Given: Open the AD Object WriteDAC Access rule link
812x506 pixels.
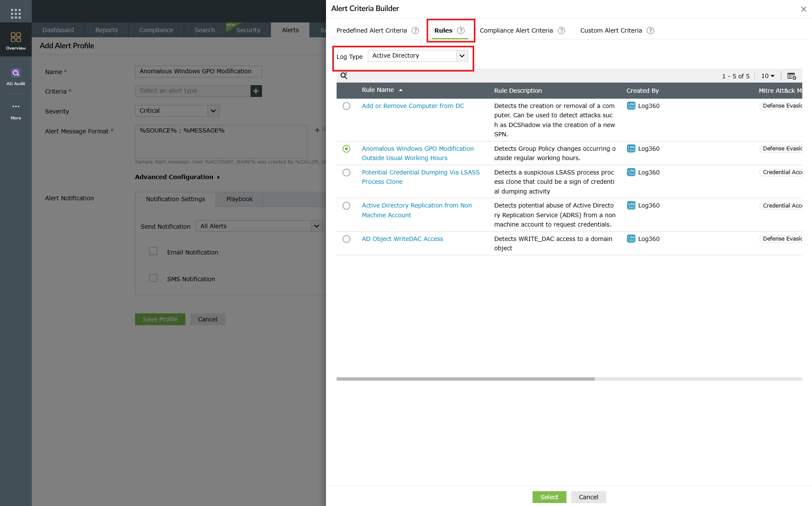Looking at the screenshot, I should [402, 238].
